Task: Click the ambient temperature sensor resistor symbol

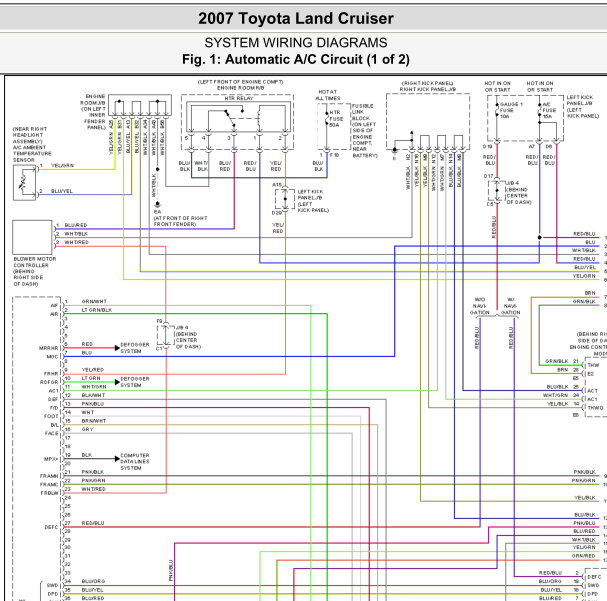Action: point(22,183)
